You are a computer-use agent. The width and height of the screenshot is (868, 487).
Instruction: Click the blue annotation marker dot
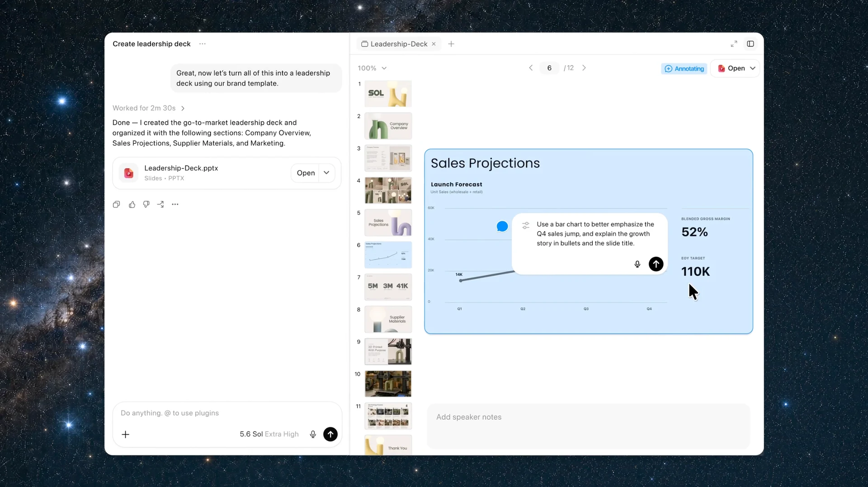pos(502,226)
